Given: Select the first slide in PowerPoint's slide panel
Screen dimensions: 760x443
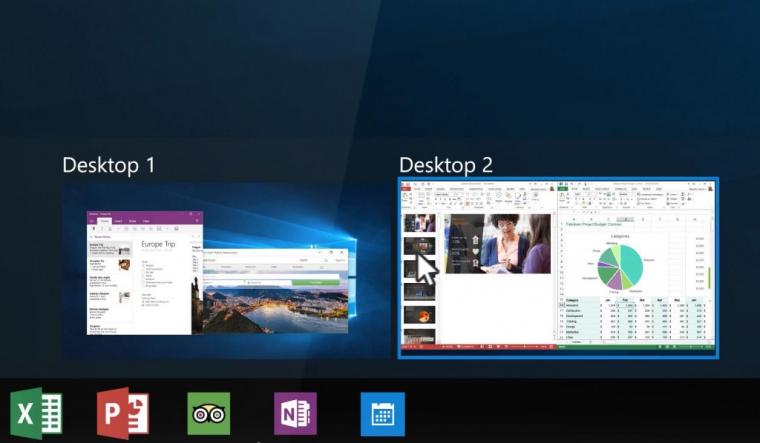Looking at the screenshot, I should pyautogui.click(x=418, y=222).
